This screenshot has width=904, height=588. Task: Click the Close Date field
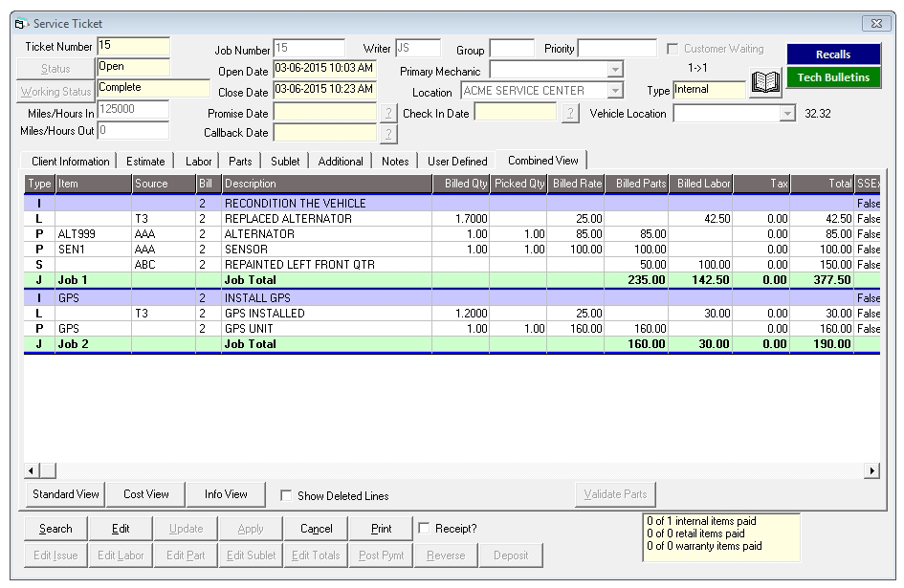[324, 89]
